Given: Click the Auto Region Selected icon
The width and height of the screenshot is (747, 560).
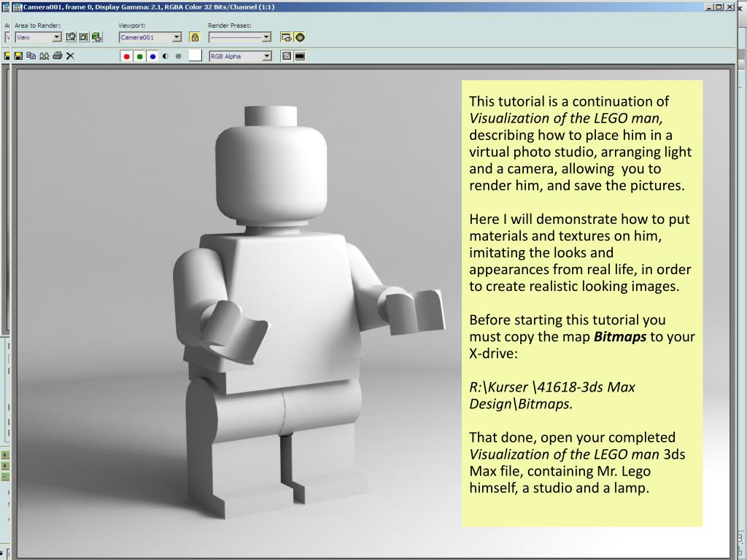Looking at the screenshot, I should (84, 37).
